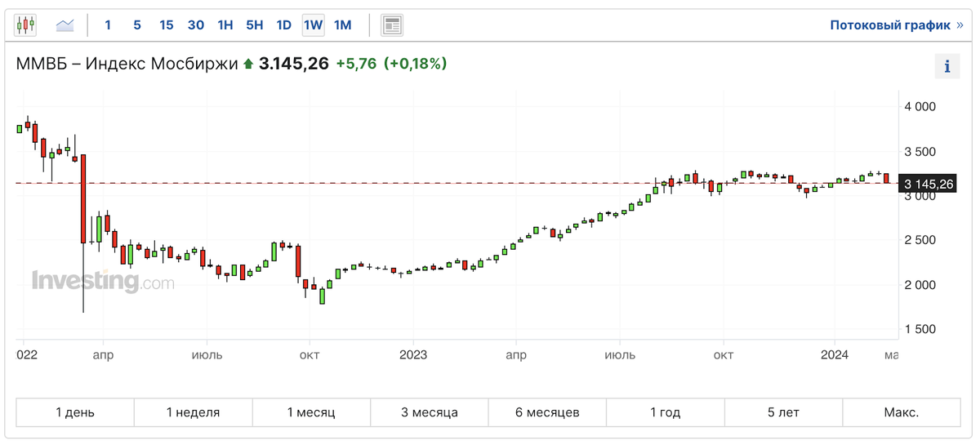Screen dimensions: 980x445
Task: Choose the 1H interval
Action: (225, 25)
